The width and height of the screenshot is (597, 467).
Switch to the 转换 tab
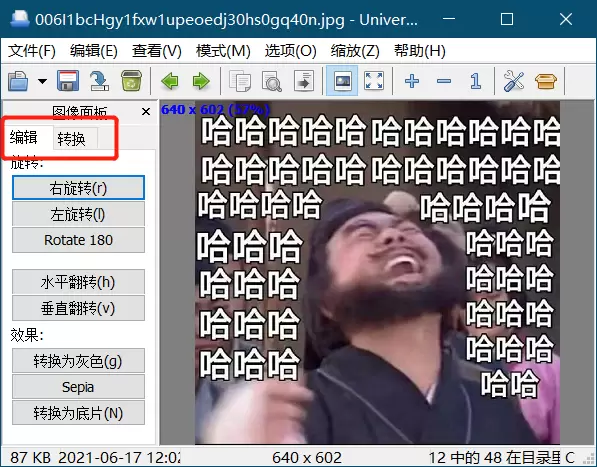pos(71,139)
